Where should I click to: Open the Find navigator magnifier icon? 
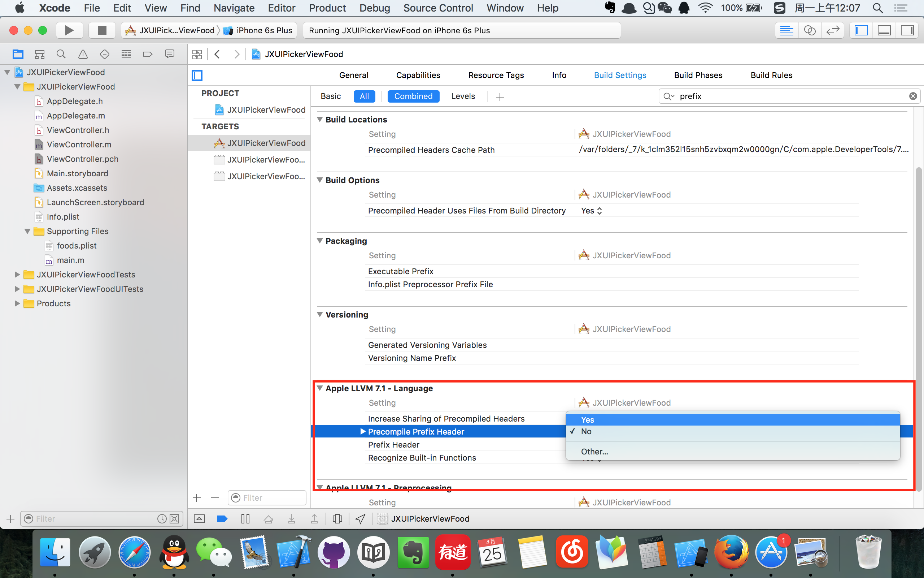tap(61, 54)
